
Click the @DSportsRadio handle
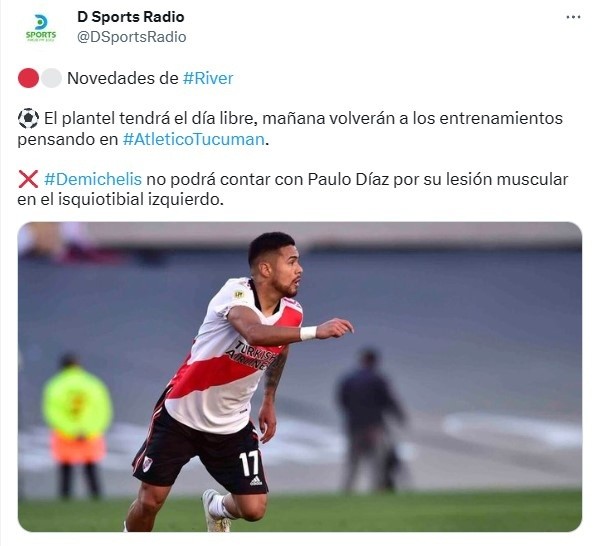point(131,37)
